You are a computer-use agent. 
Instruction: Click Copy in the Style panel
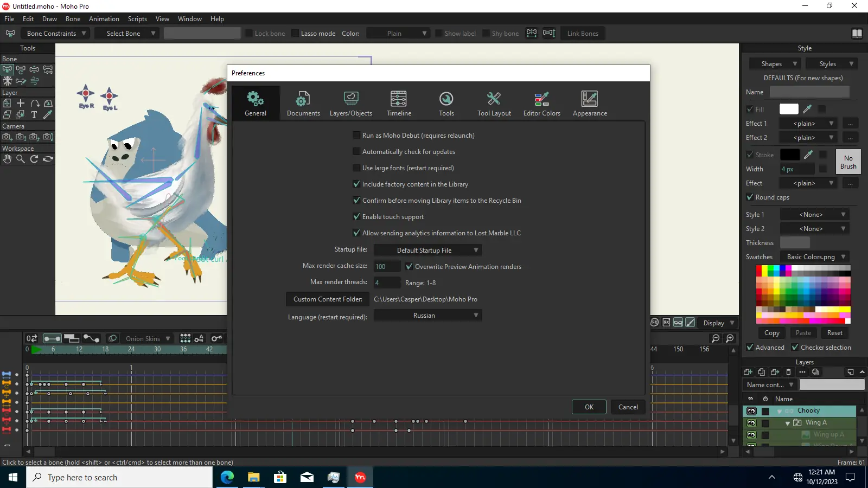click(x=772, y=333)
